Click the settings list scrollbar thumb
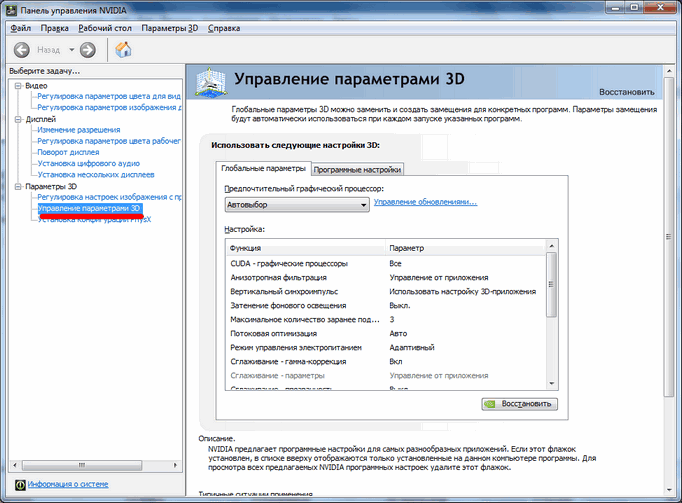 click(552, 285)
